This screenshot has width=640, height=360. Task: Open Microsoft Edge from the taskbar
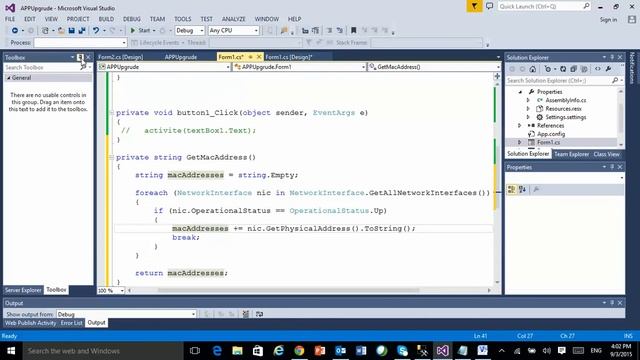pos(217,351)
